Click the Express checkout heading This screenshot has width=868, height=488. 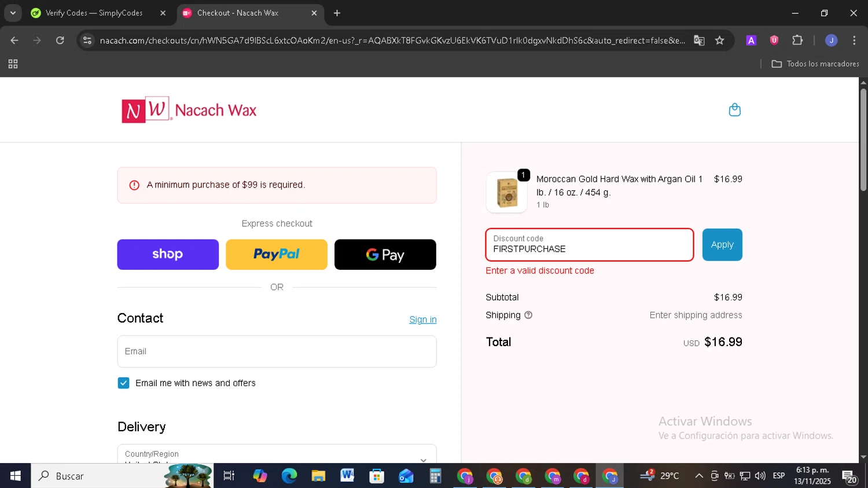pyautogui.click(x=277, y=223)
